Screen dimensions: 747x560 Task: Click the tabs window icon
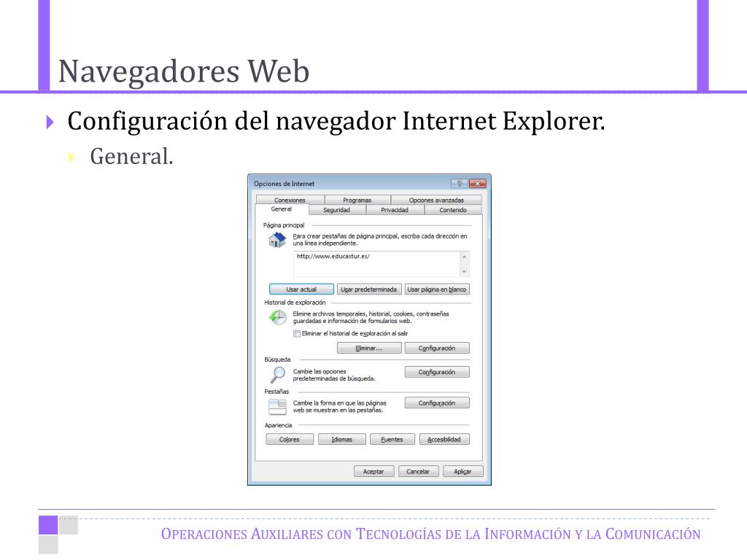(277, 406)
